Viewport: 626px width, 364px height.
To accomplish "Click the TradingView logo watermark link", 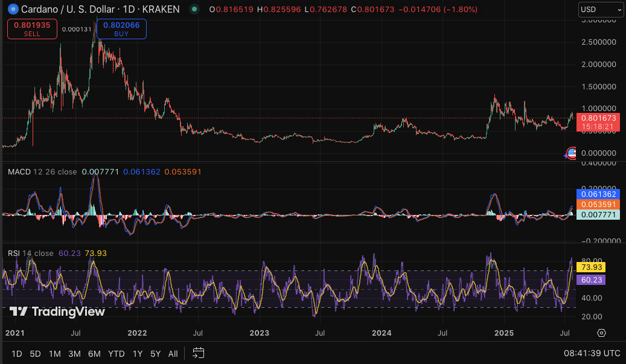I will click(57, 311).
